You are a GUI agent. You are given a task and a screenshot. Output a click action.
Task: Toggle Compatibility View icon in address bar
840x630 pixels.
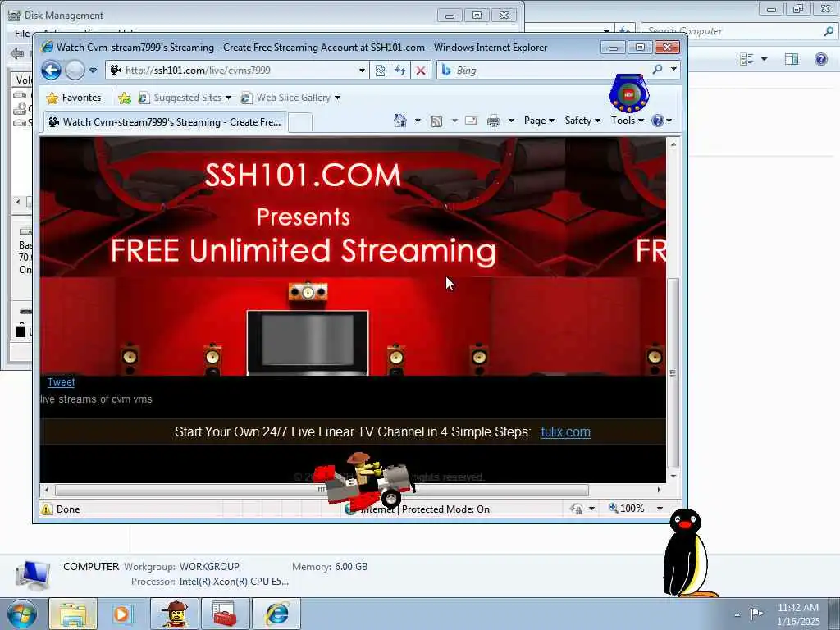pos(380,71)
